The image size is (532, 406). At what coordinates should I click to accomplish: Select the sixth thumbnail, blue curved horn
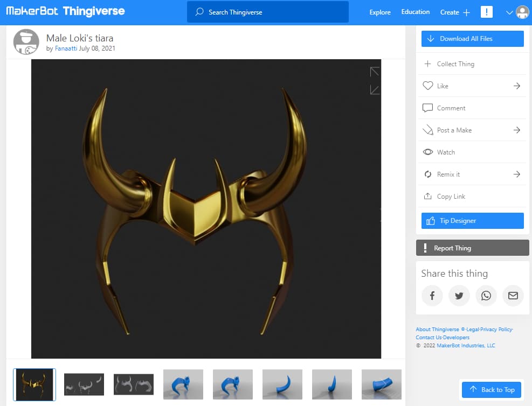coord(282,384)
